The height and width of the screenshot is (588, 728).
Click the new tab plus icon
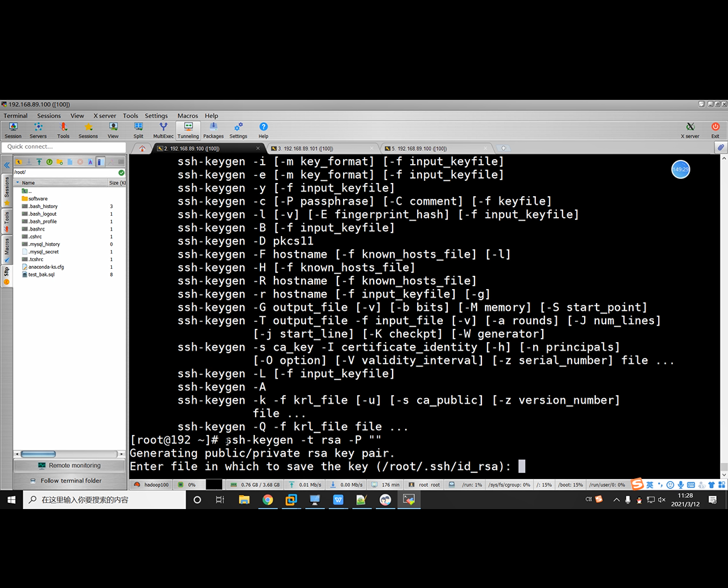pyautogui.click(x=503, y=149)
